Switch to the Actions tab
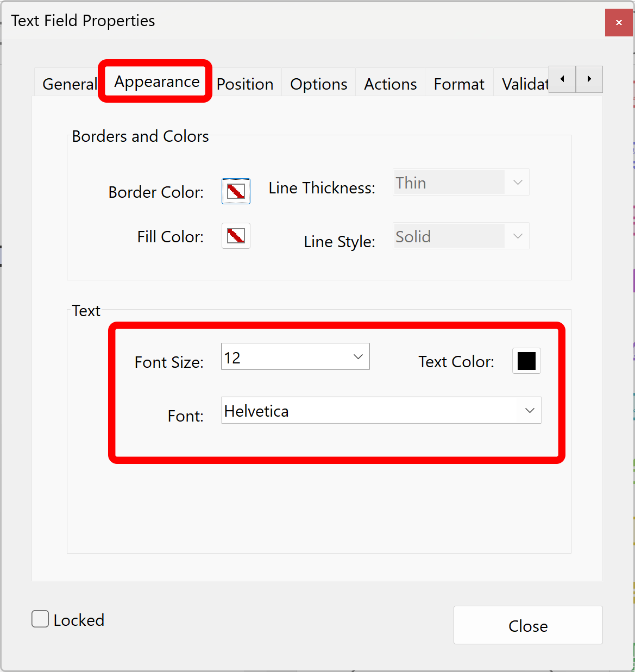The width and height of the screenshot is (635, 672). pos(389,84)
